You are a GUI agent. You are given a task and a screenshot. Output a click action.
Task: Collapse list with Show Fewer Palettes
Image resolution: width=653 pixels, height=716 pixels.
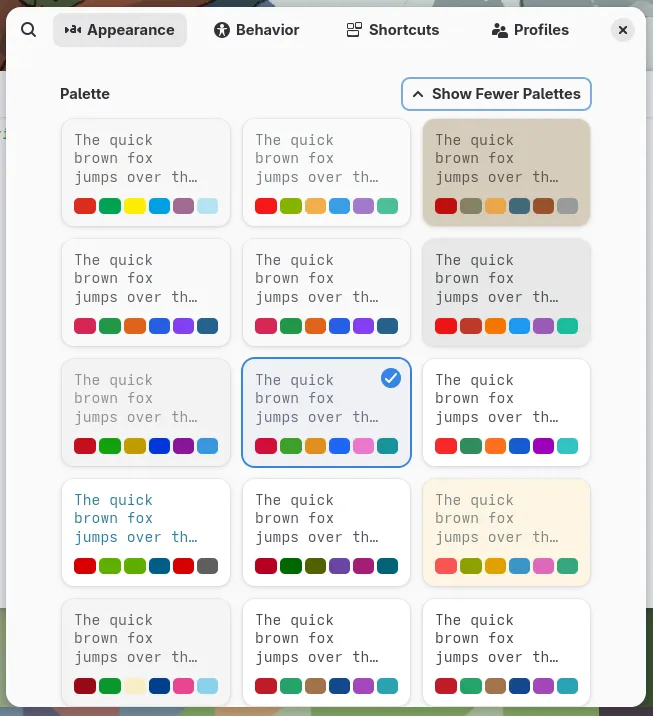click(x=497, y=94)
